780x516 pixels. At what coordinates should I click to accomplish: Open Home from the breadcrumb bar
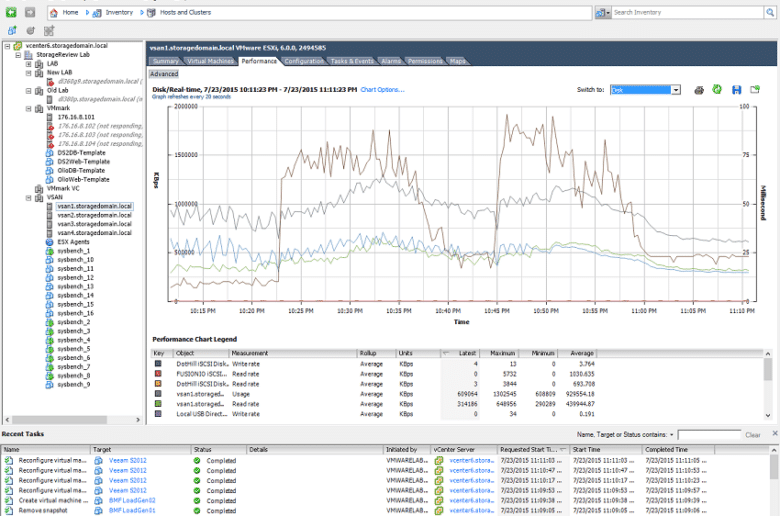coord(70,12)
